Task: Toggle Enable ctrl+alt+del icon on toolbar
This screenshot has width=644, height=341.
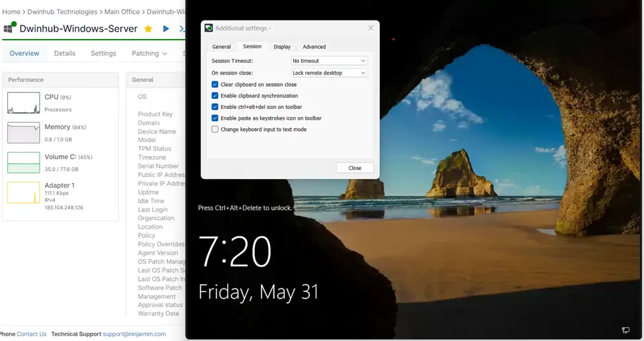Action: pyautogui.click(x=215, y=107)
